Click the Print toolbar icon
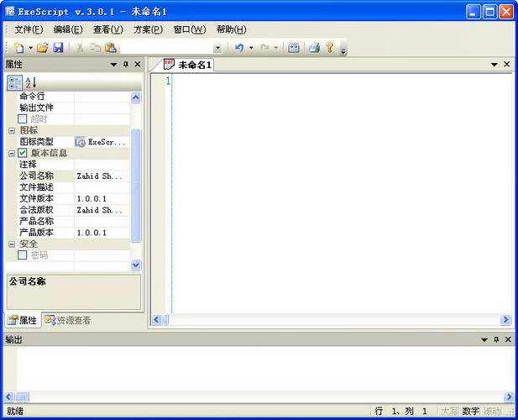This screenshot has height=420, width=518. (x=314, y=48)
